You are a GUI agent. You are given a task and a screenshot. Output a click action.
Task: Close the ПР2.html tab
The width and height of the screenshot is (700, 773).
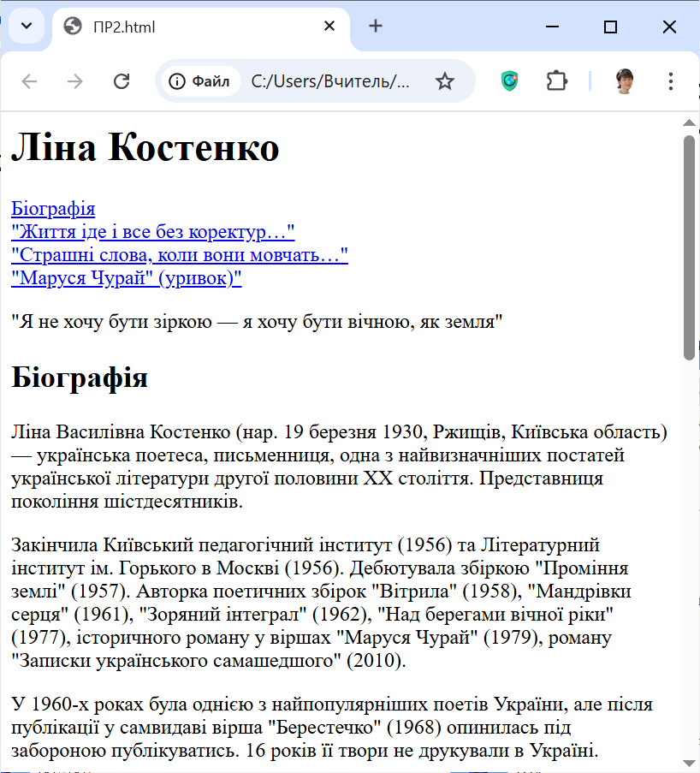(329, 27)
